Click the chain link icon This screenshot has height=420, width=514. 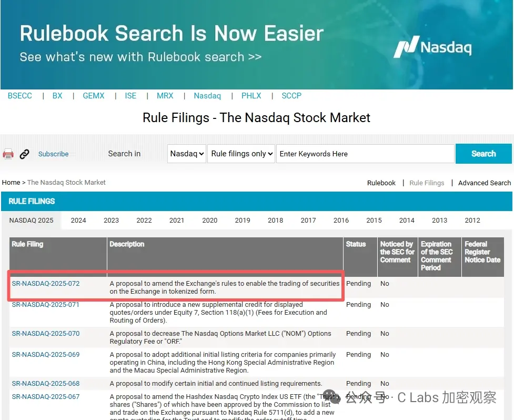click(24, 154)
